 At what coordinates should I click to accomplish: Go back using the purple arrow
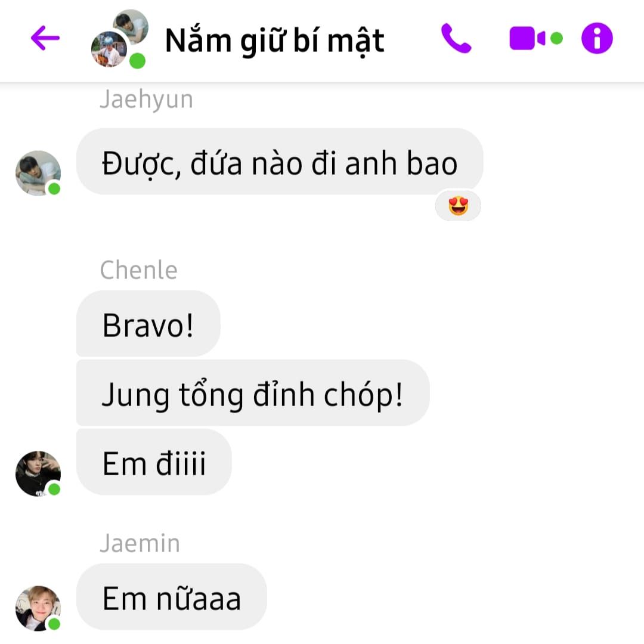(x=45, y=38)
